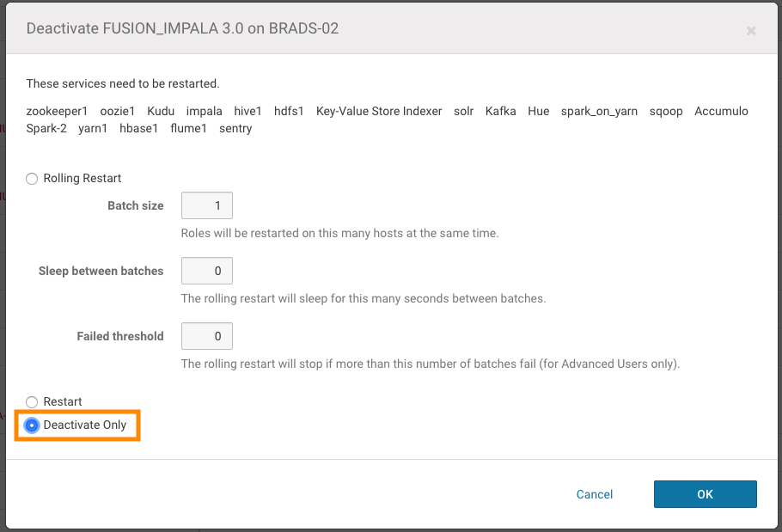The image size is (782, 532).
Task: Select the Rolling Restart radio button
Action: pyautogui.click(x=32, y=179)
